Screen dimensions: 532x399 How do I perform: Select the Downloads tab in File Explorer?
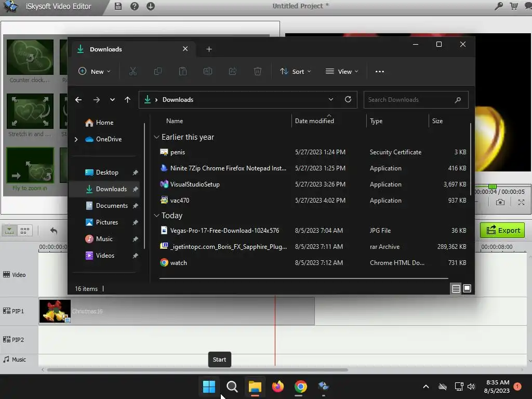134,49
